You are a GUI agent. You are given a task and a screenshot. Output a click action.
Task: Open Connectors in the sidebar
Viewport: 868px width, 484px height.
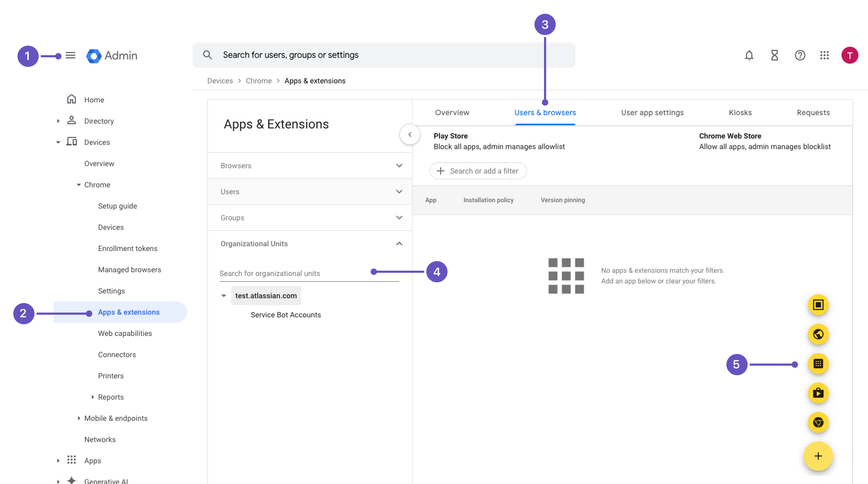click(117, 355)
